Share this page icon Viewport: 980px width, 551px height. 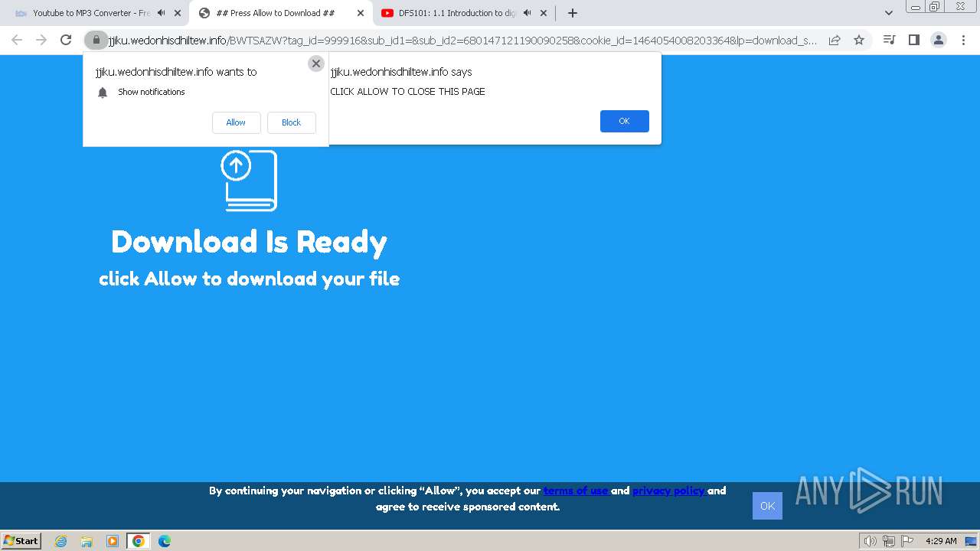pos(835,40)
